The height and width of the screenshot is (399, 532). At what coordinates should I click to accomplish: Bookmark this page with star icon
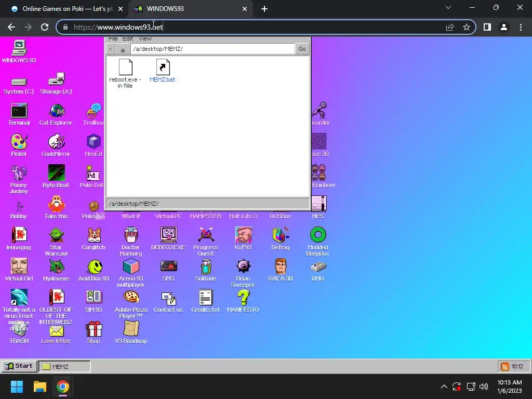point(467,27)
